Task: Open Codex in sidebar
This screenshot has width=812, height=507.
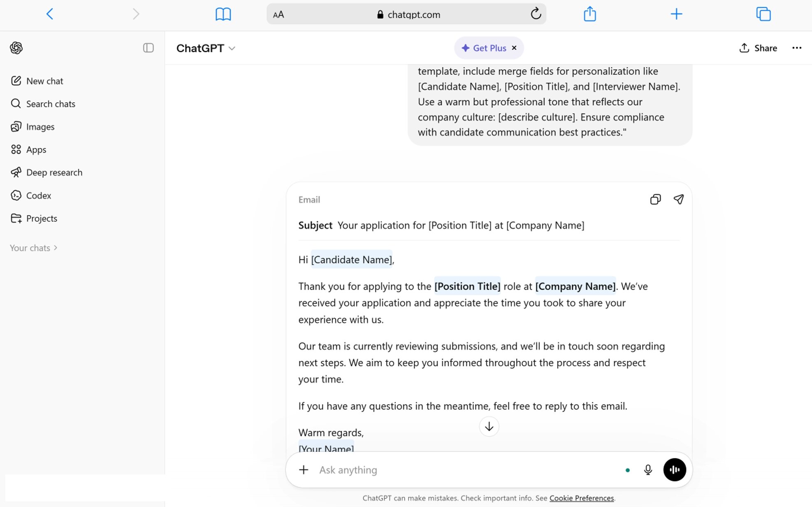Action: (31, 195)
